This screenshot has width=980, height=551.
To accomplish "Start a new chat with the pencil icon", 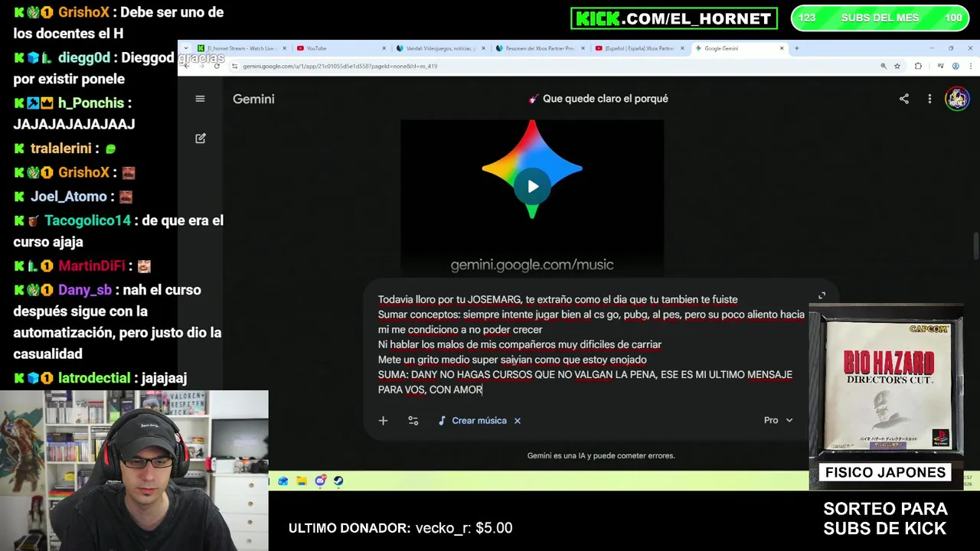I will click(x=201, y=139).
